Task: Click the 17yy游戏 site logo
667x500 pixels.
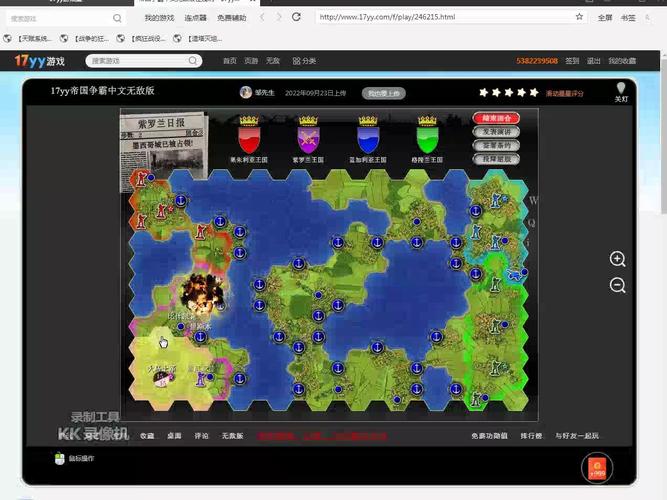Action: click(39, 61)
